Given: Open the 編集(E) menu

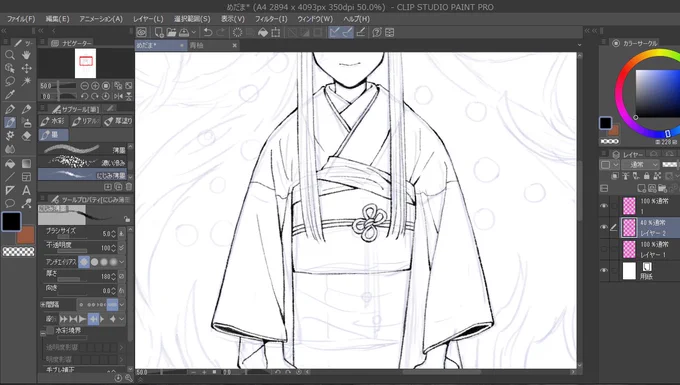Looking at the screenshot, I should 57,19.
